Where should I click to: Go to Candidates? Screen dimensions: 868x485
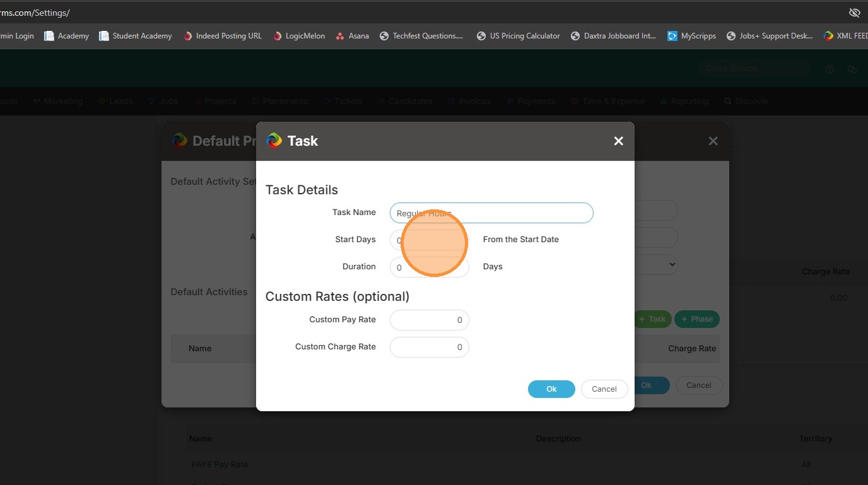click(405, 101)
